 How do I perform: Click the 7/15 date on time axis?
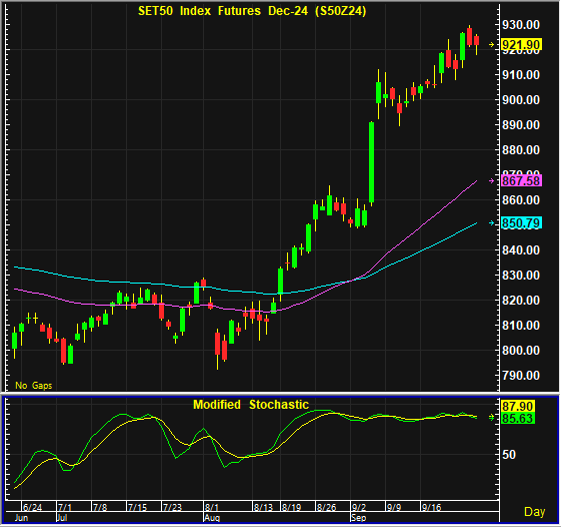coord(137,507)
